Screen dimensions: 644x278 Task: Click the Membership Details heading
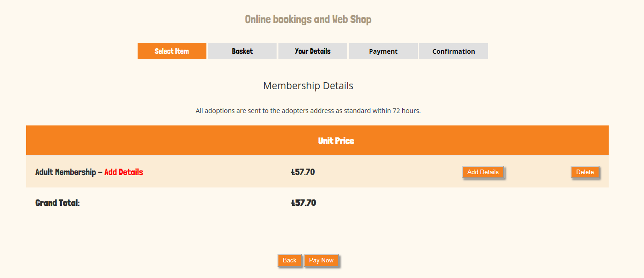click(308, 86)
